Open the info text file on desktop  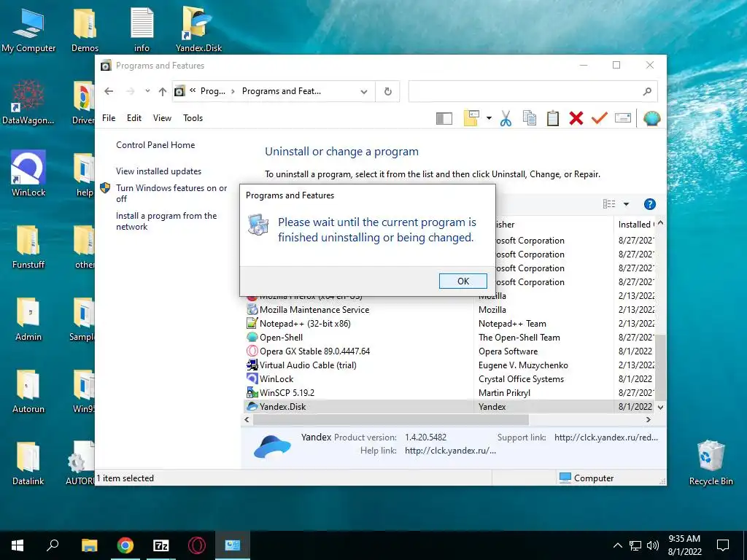tap(142, 31)
